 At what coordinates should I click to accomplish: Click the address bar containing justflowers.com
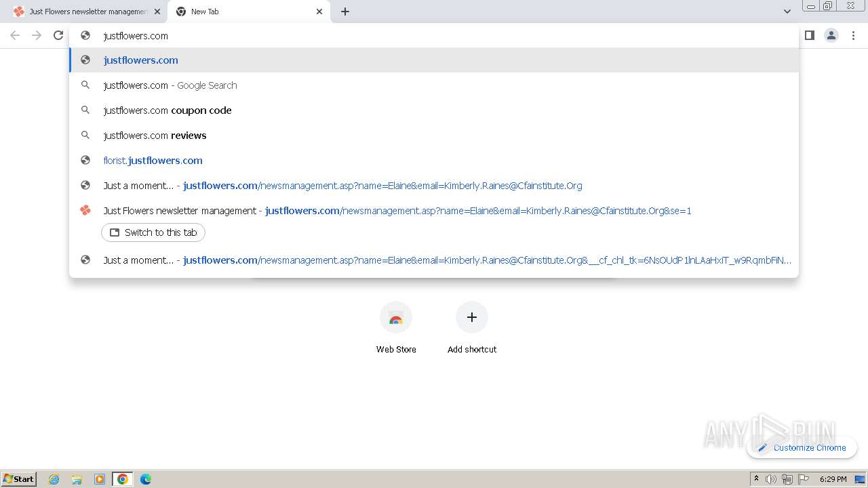(x=434, y=36)
